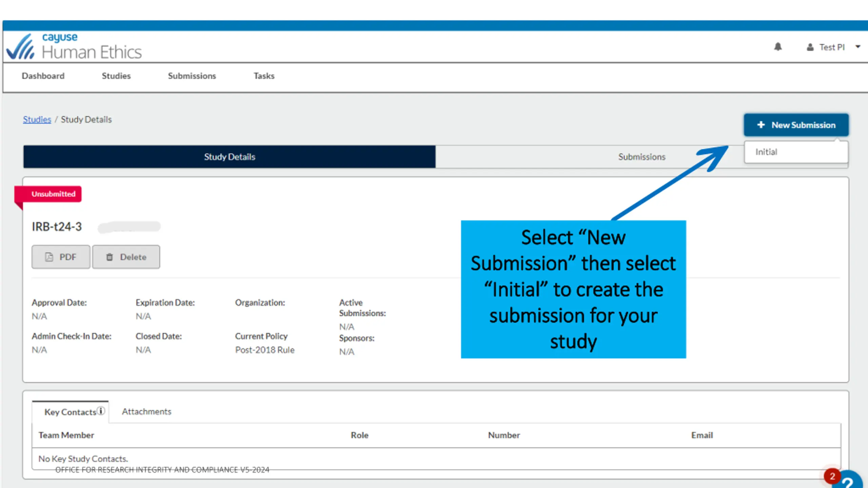Click the Email column header
Image resolution: width=868 pixels, height=488 pixels.
point(702,435)
